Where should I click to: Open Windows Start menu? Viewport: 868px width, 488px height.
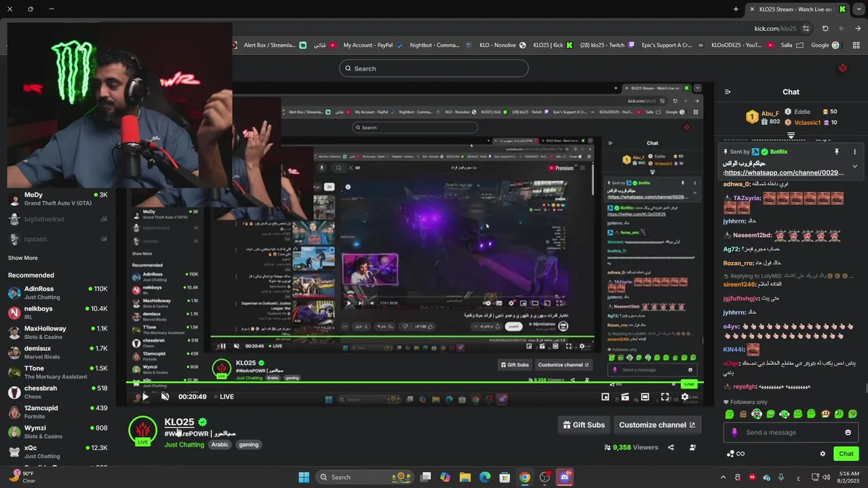[304, 477]
